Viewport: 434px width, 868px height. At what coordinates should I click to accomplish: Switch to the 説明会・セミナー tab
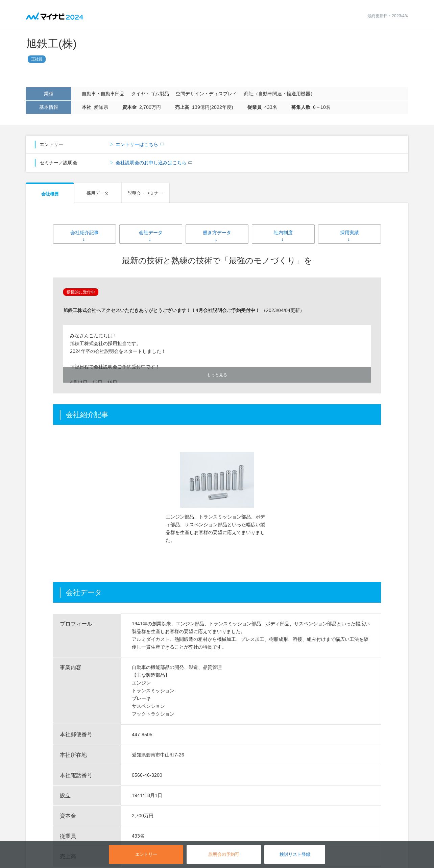(x=145, y=193)
